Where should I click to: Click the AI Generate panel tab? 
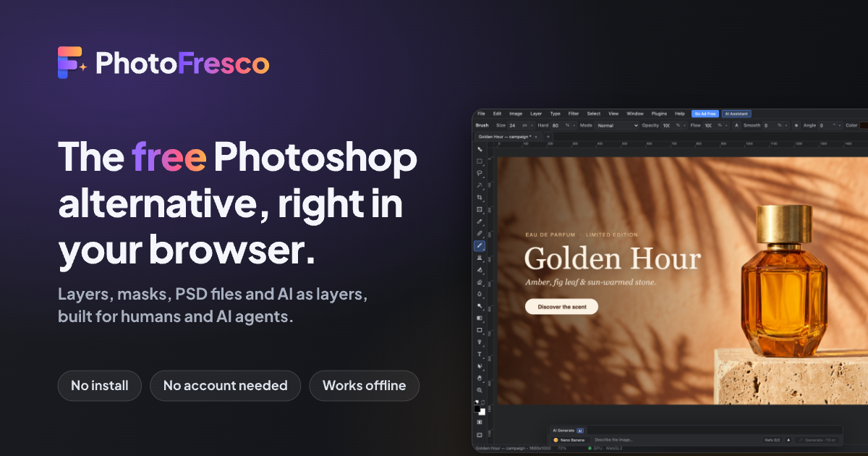[567, 431]
